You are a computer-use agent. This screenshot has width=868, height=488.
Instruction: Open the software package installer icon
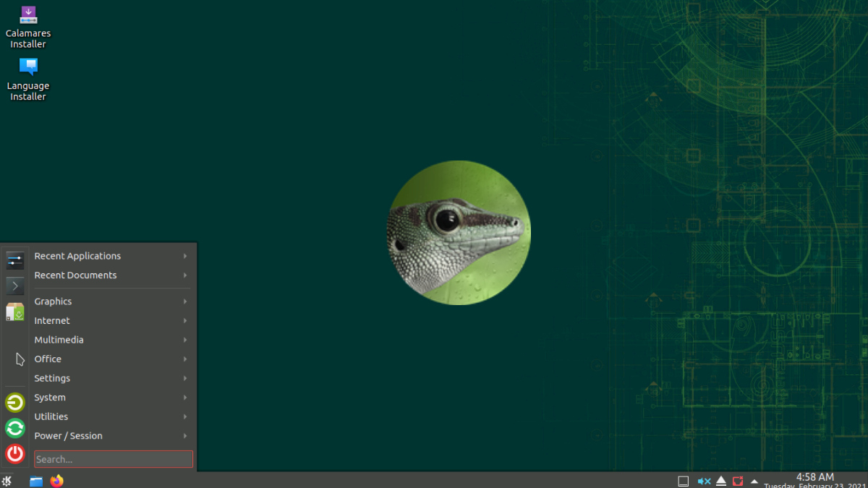tap(15, 312)
